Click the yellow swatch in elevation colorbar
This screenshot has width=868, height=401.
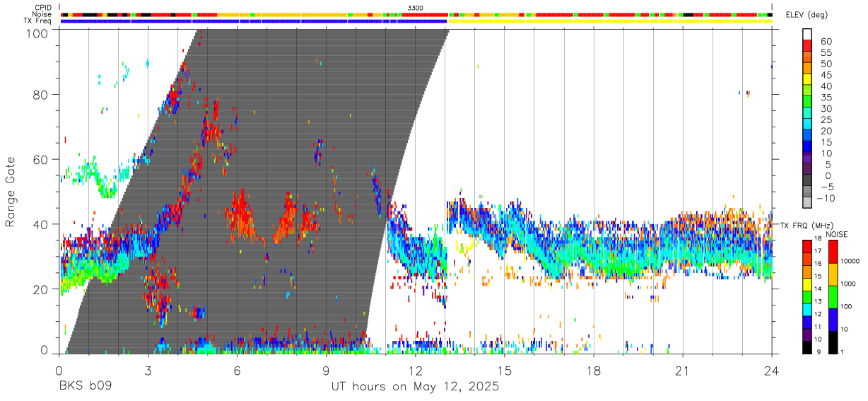807,79
